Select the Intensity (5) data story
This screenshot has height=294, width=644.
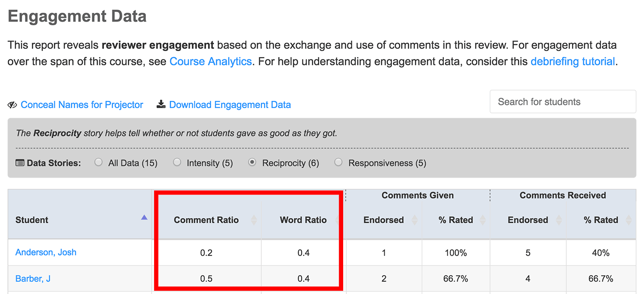click(177, 162)
